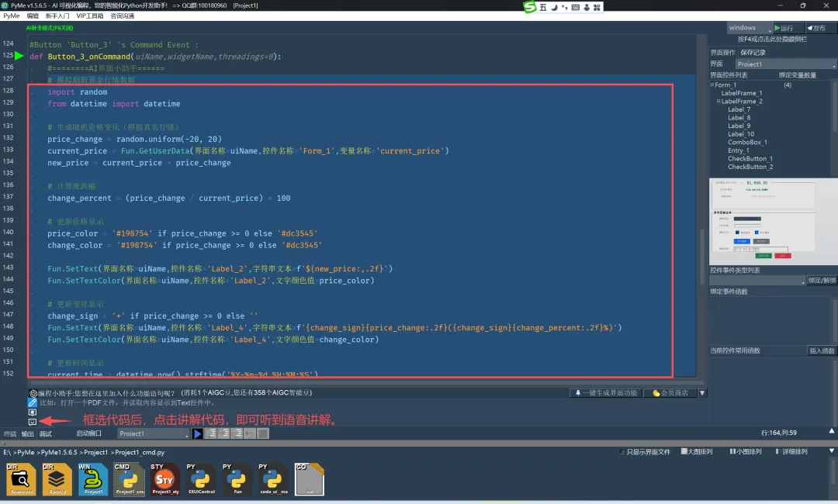This screenshot has height=504, width=838.
Task: Select the Project1_cmd CMD file icon
Action: coord(130,479)
